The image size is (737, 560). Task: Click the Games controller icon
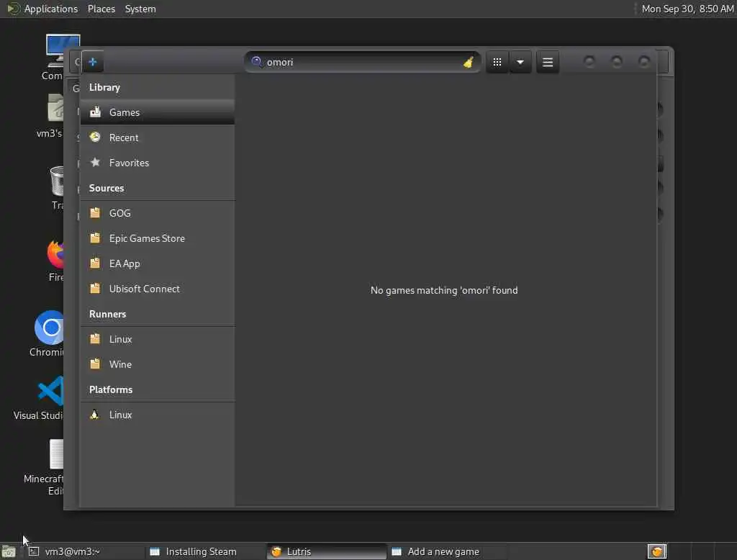(96, 112)
